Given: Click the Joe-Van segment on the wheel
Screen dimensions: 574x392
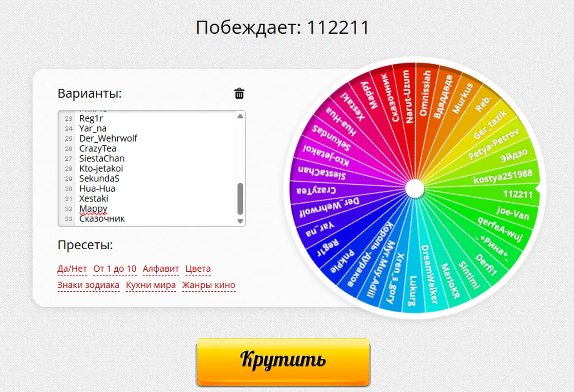Looking at the screenshot, I should (x=512, y=213).
